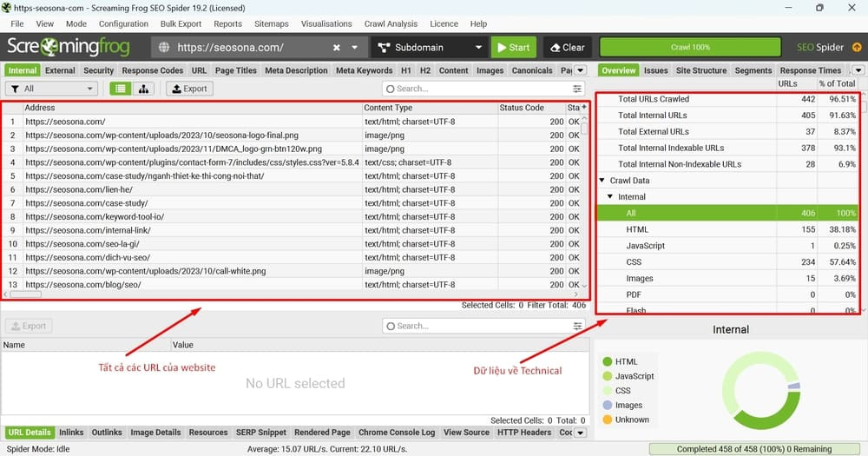Click the upper Export button

(x=189, y=89)
